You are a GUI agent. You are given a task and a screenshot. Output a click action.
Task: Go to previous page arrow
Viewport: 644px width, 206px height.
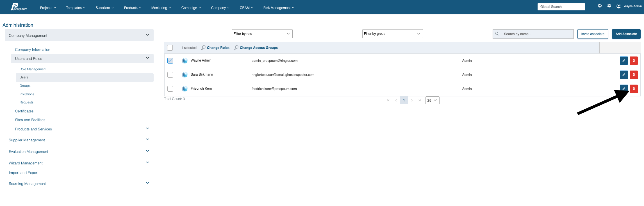coord(396,100)
